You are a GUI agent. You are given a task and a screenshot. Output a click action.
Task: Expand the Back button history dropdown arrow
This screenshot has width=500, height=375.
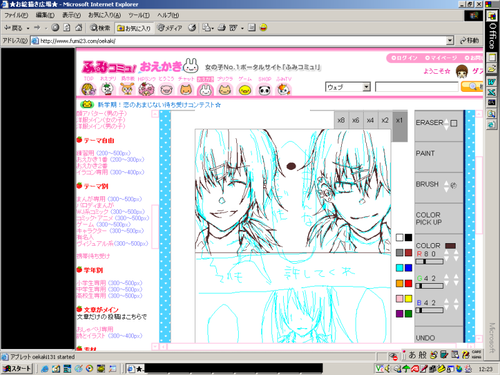click(x=28, y=28)
